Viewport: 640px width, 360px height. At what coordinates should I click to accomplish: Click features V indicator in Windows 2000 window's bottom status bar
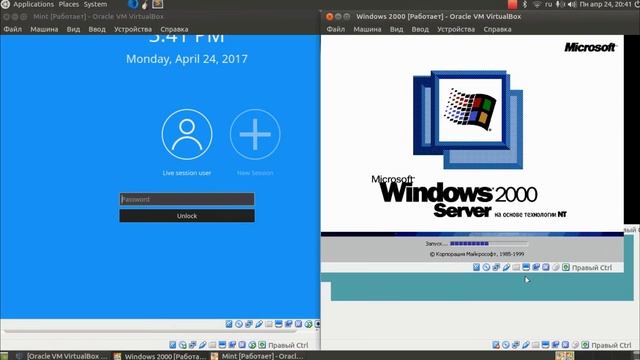(565, 345)
